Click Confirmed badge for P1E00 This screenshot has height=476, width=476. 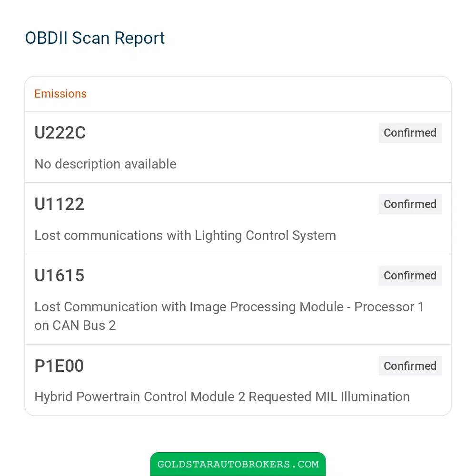(x=410, y=366)
